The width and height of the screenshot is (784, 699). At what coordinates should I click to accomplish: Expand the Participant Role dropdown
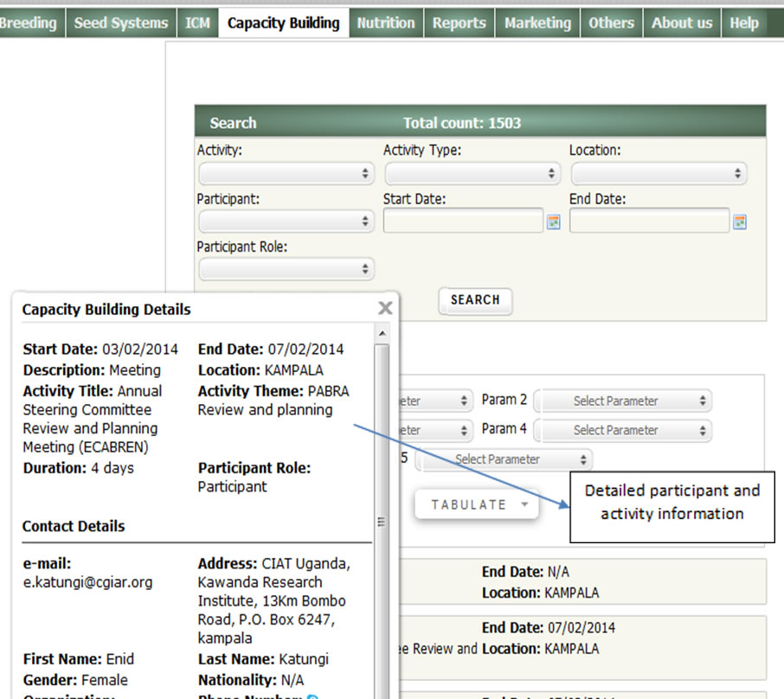286,269
